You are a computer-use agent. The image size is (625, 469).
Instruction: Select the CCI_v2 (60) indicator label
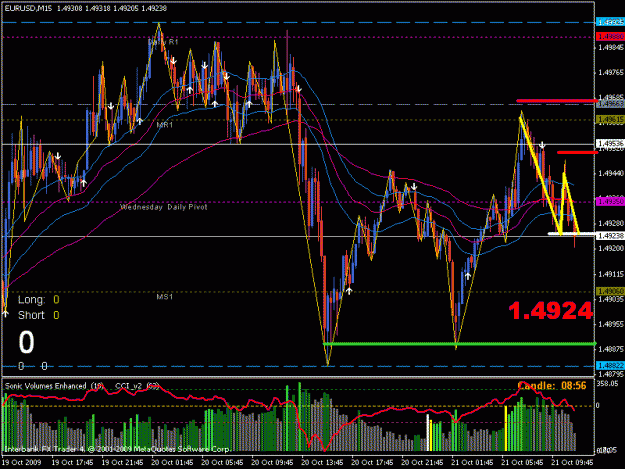(137, 386)
